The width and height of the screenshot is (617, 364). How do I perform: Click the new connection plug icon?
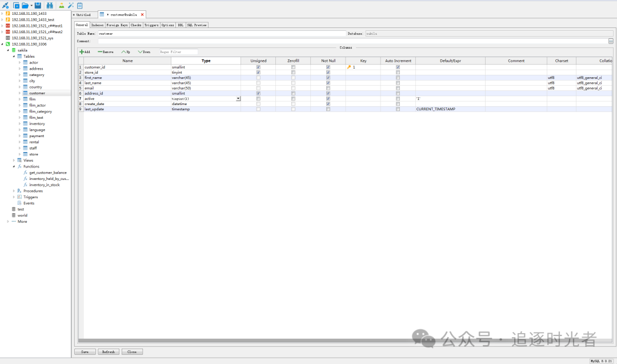pyautogui.click(x=5, y=5)
